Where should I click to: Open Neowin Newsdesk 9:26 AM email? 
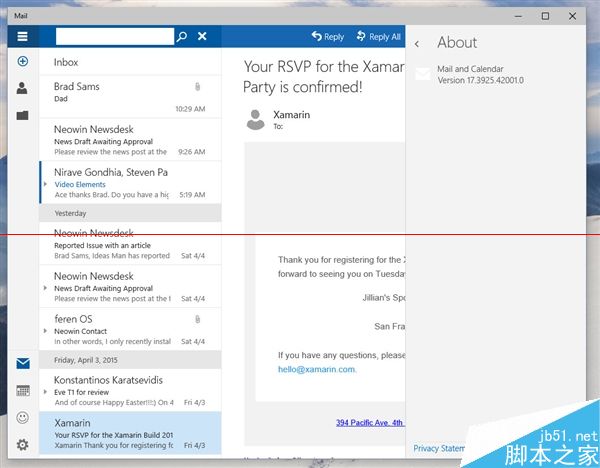[x=130, y=140]
